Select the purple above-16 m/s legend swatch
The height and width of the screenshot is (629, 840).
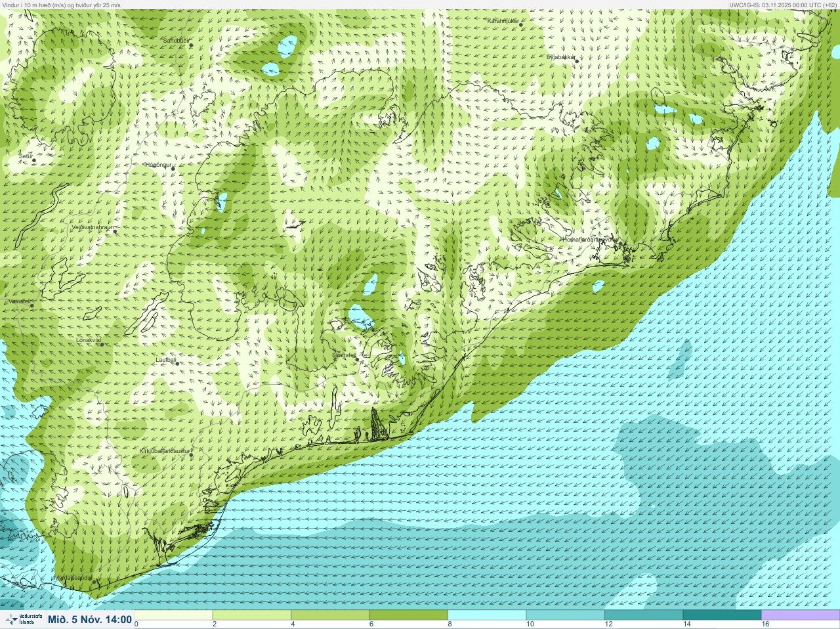(801, 615)
